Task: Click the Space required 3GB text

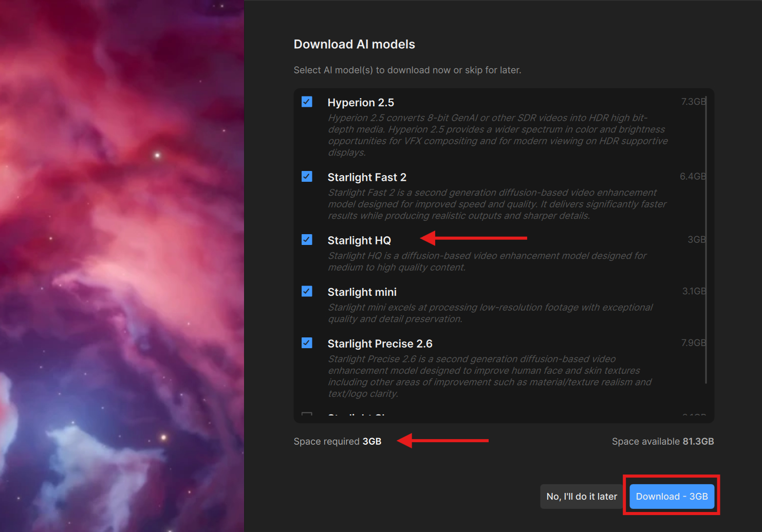Action: 338,441
